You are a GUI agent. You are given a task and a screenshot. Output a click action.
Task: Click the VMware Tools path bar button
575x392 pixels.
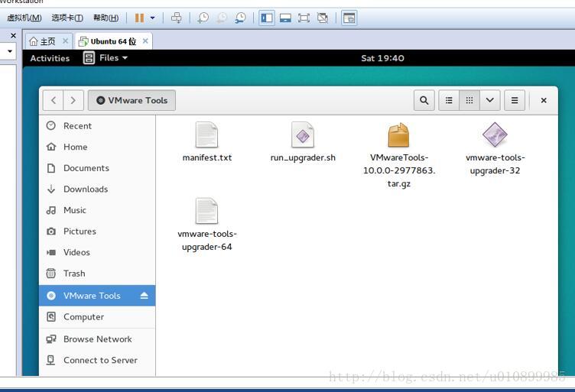coord(132,100)
